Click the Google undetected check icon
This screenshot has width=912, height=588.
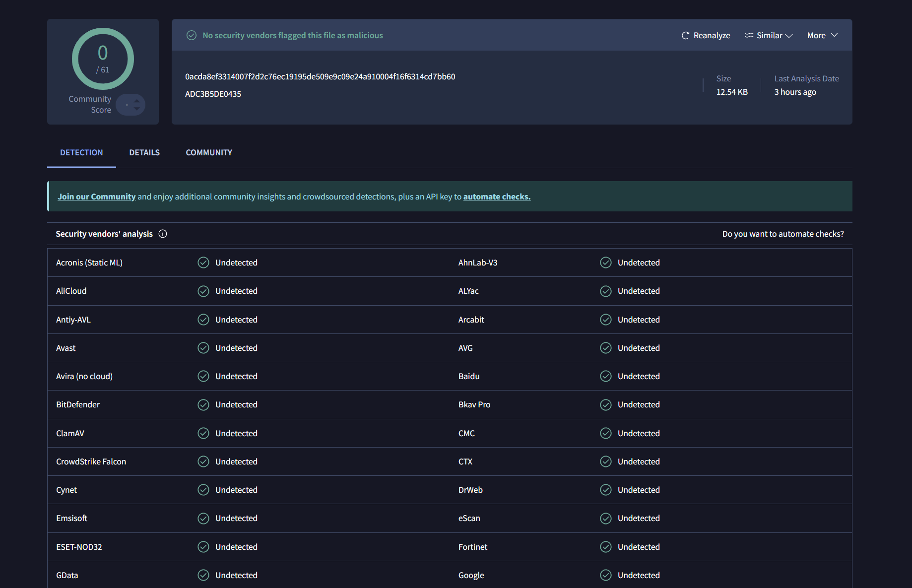coord(606,575)
